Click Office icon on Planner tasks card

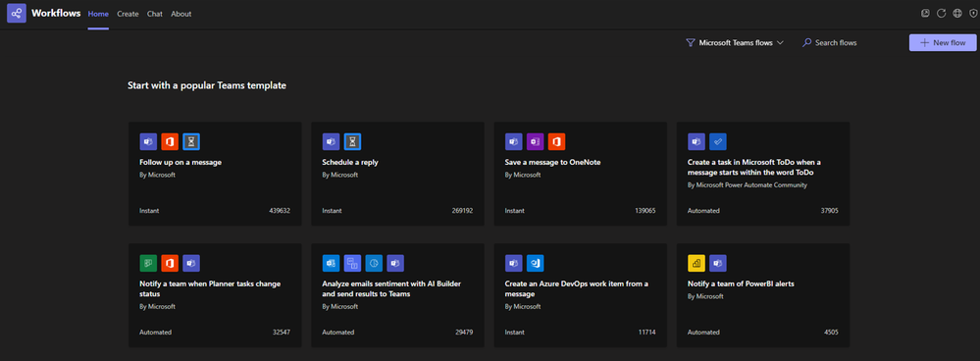tap(170, 263)
